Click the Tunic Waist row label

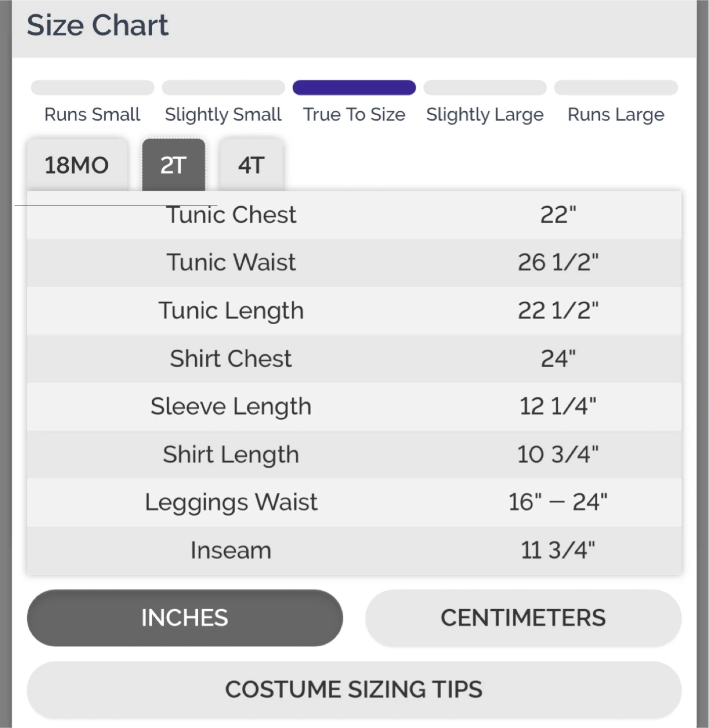(231, 262)
